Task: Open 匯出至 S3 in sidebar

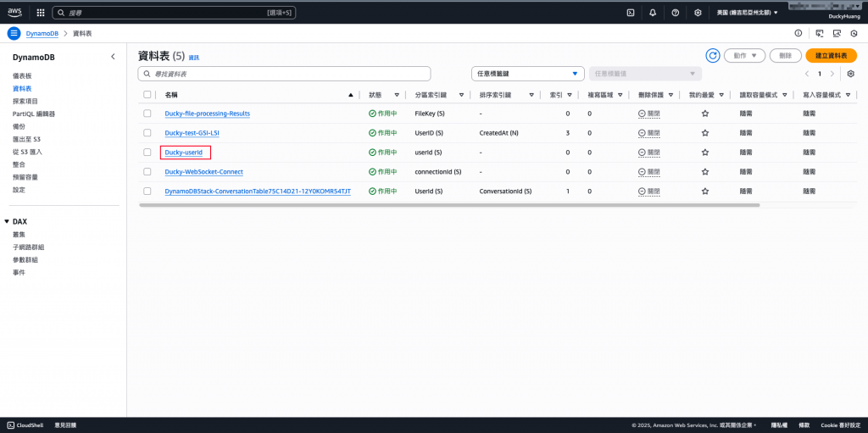Action: click(27, 139)
